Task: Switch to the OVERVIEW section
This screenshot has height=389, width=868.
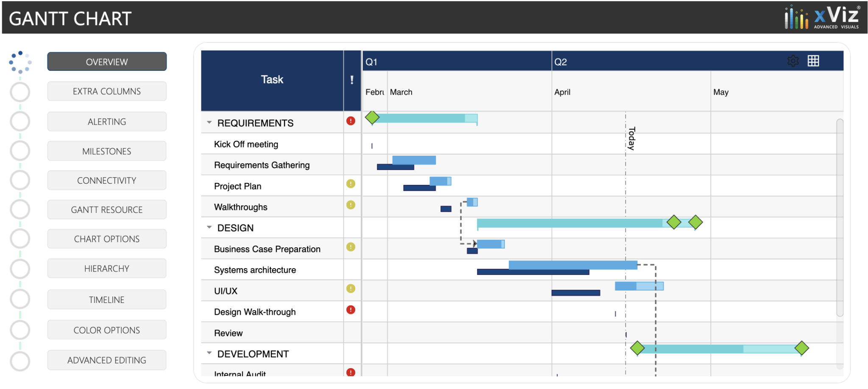Action: tap(106, 61)
